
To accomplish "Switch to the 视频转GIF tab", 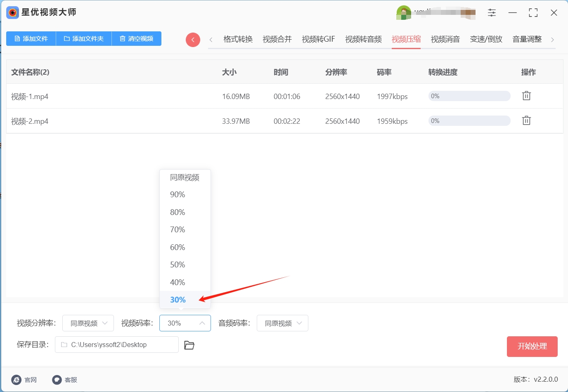I will click(x=318, y=39).
